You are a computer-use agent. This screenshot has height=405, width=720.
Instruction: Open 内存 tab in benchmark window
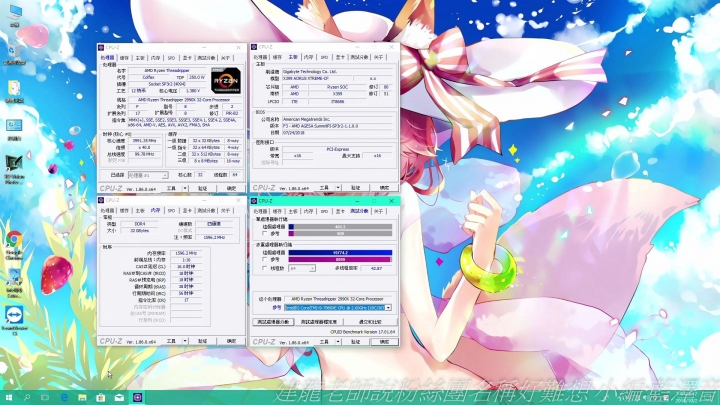coord(309,211)
